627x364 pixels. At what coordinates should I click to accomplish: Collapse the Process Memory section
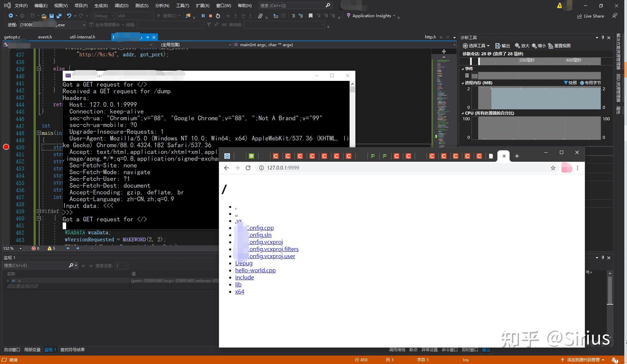point(463,83)
